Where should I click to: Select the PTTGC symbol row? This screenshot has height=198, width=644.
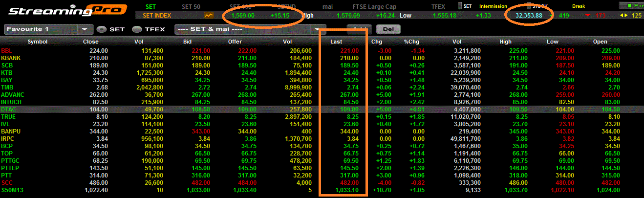[322, 161]
